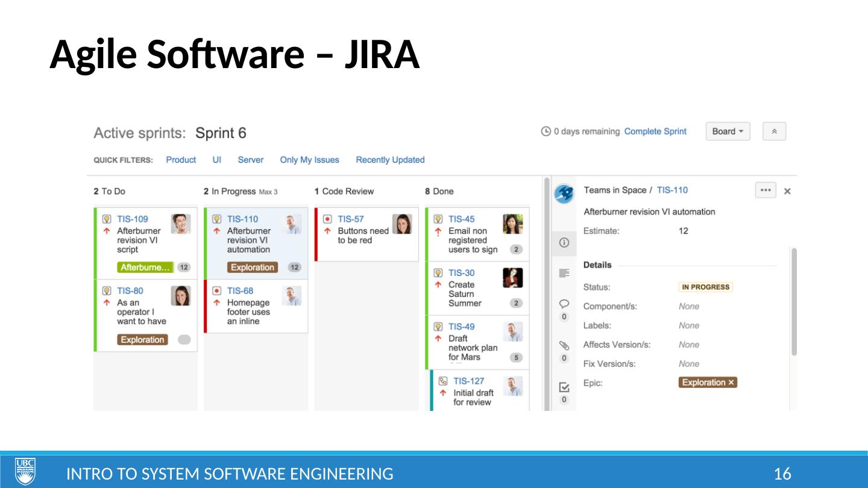
Task: Open the comments speech bubble icon
Action: point(564,304)
